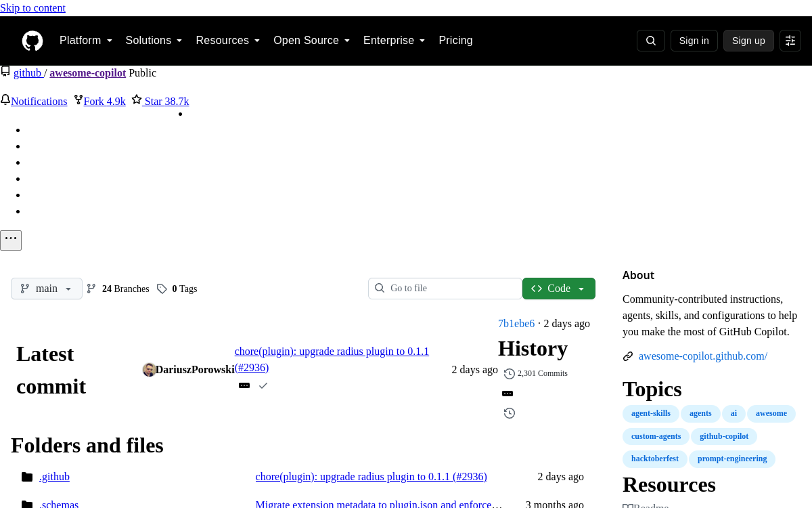Click the branches icon beside 24 Branches
The height and width of the screenshot is (508, 812).
tap(91, 289)
